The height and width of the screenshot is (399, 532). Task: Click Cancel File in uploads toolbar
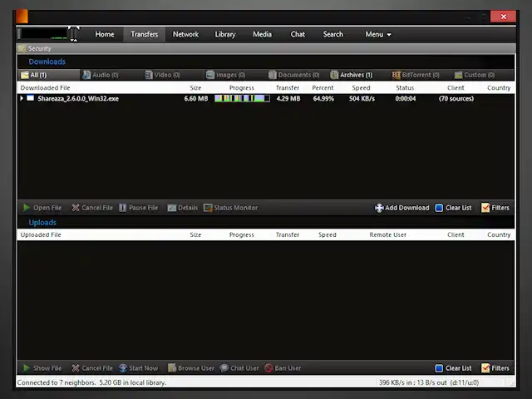click(x=92, y=368)
